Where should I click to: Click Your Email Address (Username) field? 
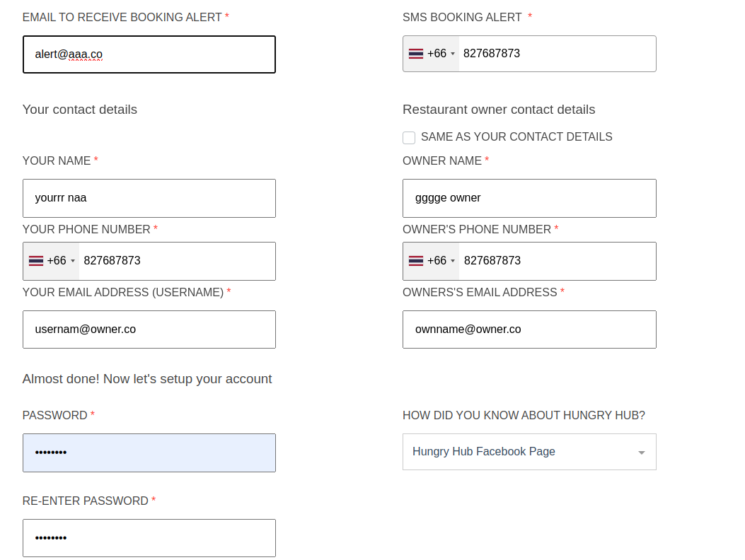point(149,329)
